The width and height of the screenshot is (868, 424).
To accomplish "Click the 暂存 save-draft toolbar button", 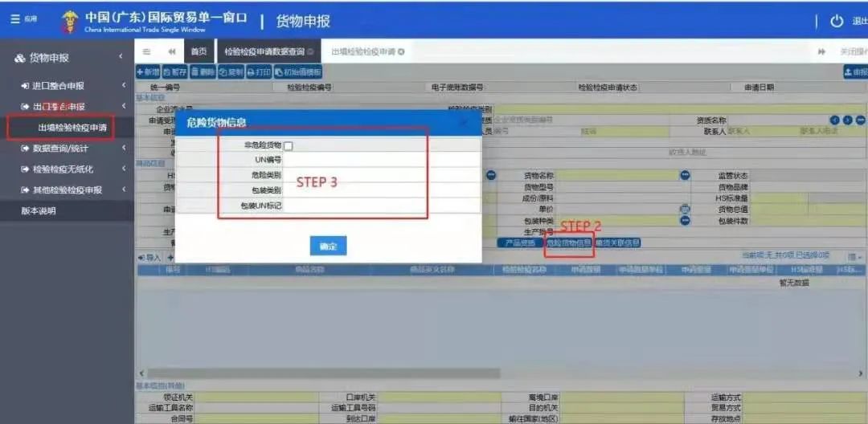I will 174,71.
